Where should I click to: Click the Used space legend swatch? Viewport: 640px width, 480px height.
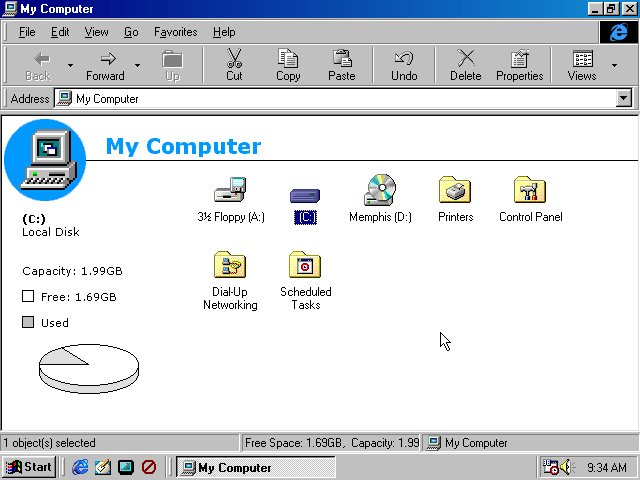click(x=28, y=322)
